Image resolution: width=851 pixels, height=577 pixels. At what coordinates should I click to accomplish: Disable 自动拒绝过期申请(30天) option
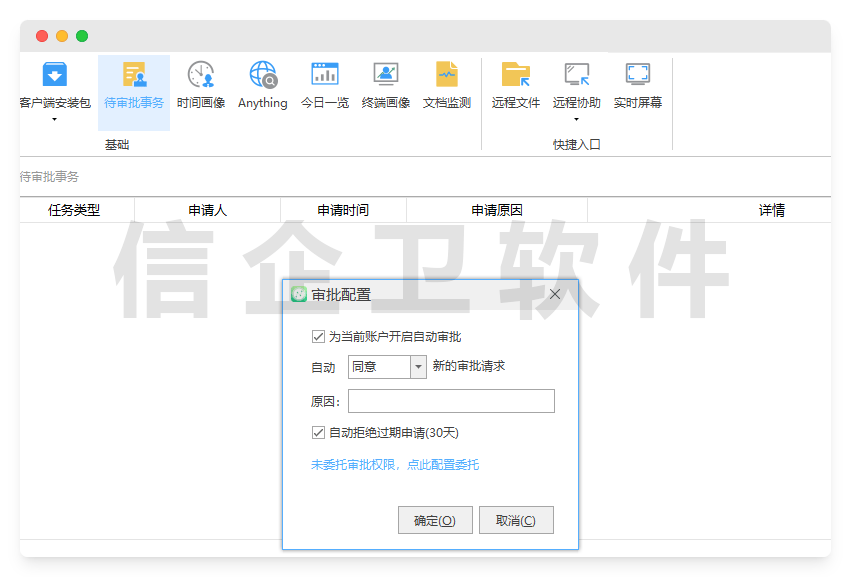pos(316,432)
